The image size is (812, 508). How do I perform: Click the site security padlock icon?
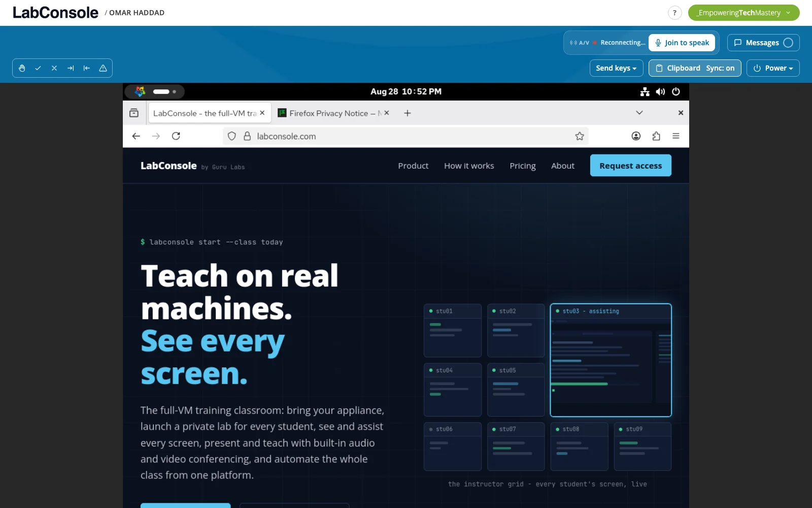tap(247, 136)
